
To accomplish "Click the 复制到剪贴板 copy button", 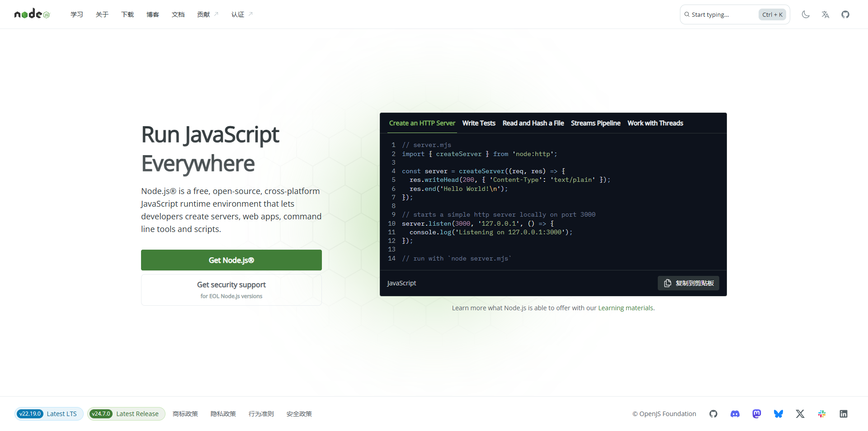I will 689,283.
